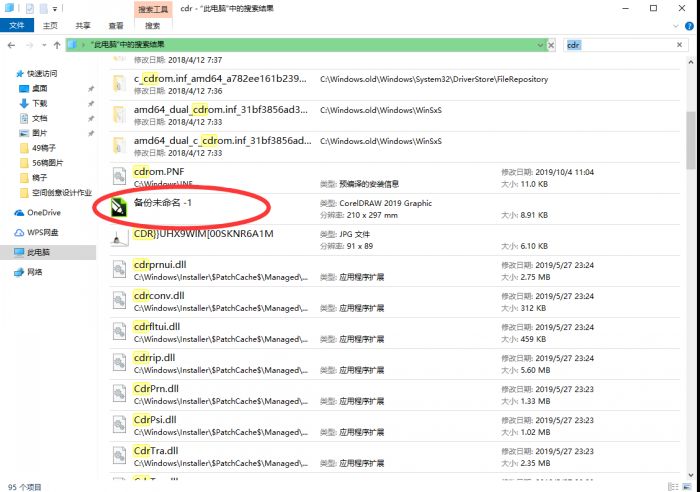Image resolution: width=700 pixels, height=492 pixels.
Task: Select the CdrTra.dll file icon
Action: point(119,455)
